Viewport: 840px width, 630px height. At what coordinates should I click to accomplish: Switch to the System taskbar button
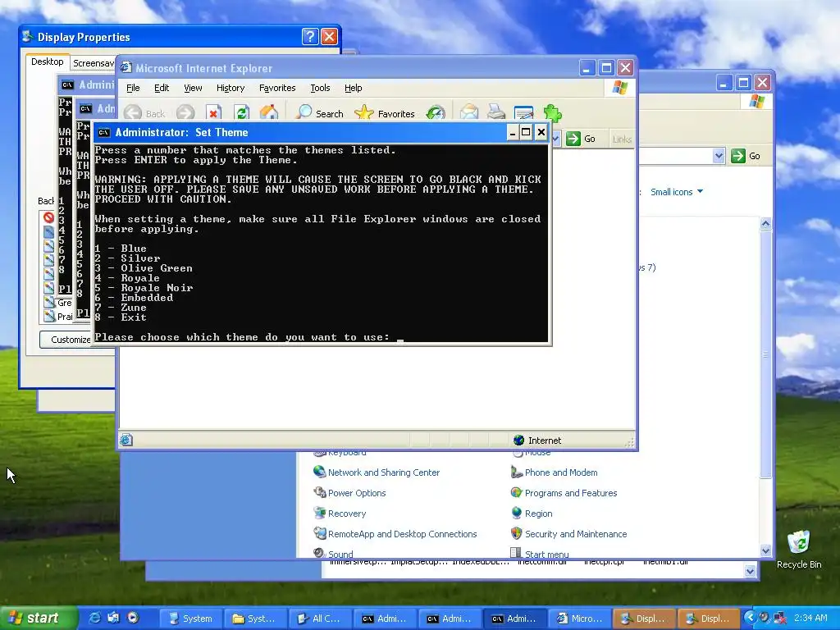coord(190,619)
